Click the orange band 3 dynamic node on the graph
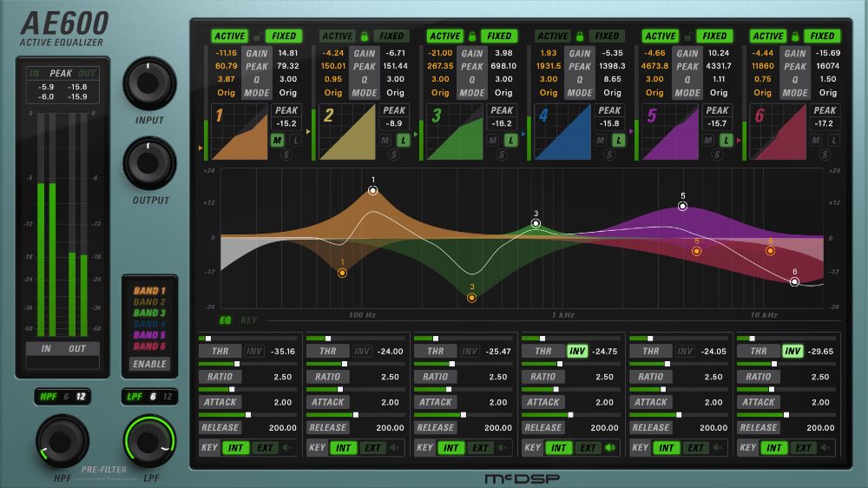The width and height of the screenshot is (868, 488). (x=471, y=297)
